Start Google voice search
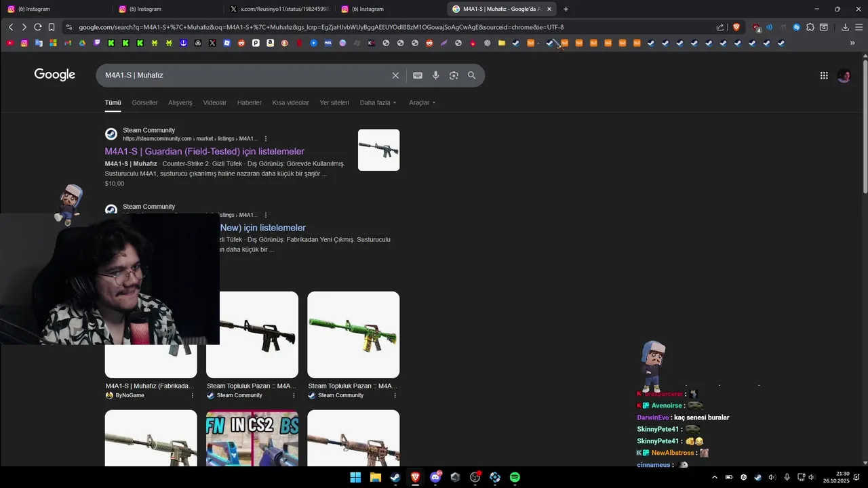 (x=436, y=75)
